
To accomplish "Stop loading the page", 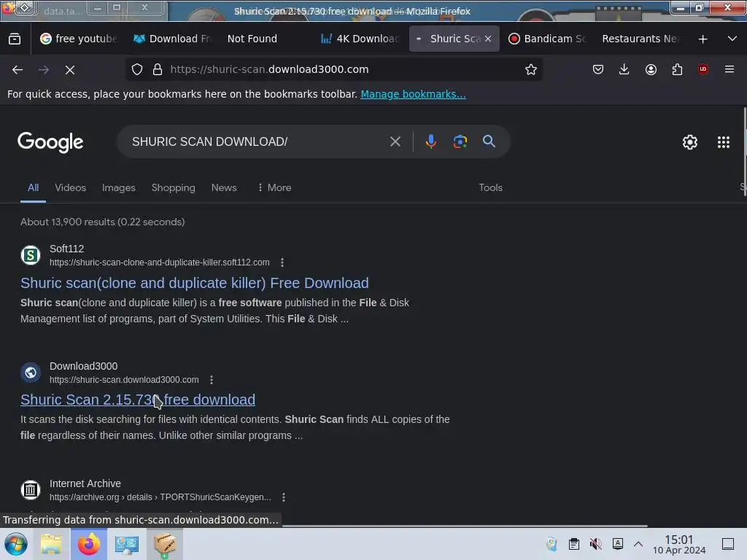I will point(70,69).
